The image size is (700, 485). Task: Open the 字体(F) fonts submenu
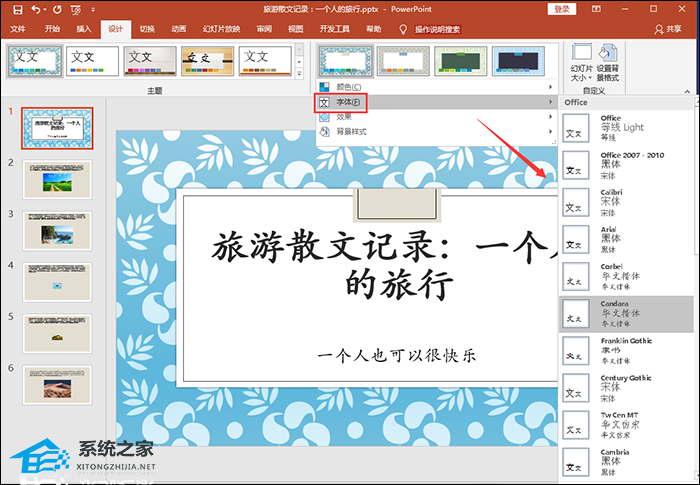point(437,102)
